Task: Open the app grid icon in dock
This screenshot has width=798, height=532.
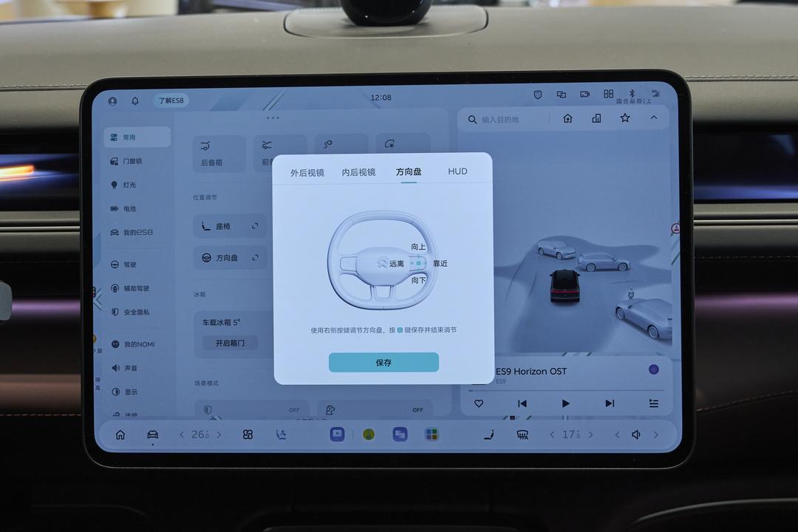Action: 432,434
